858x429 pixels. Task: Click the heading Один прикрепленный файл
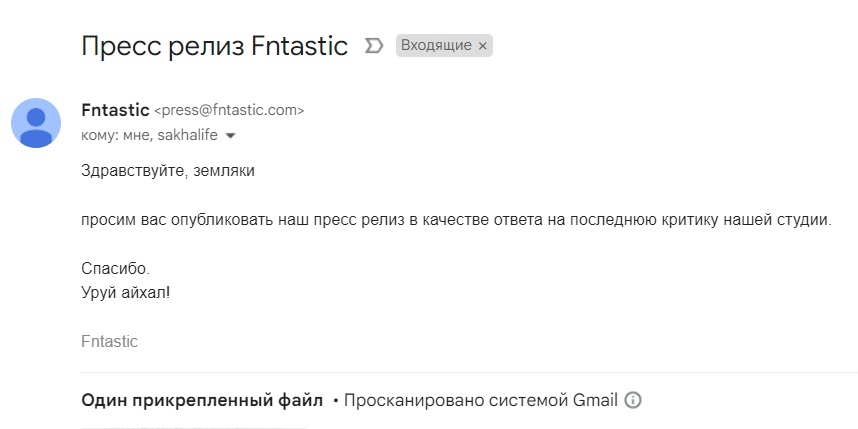[x=202, y=400]
